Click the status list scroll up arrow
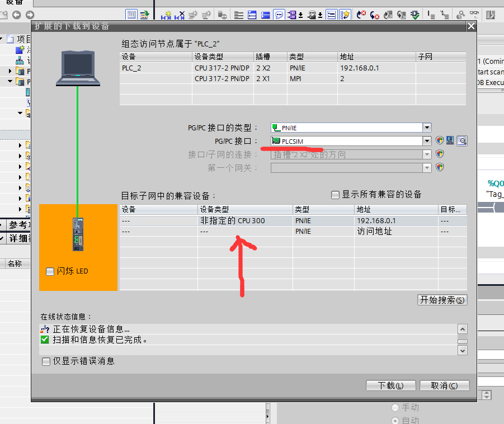The width and height of the screenshot is (504, 424). tap(463, 329)
